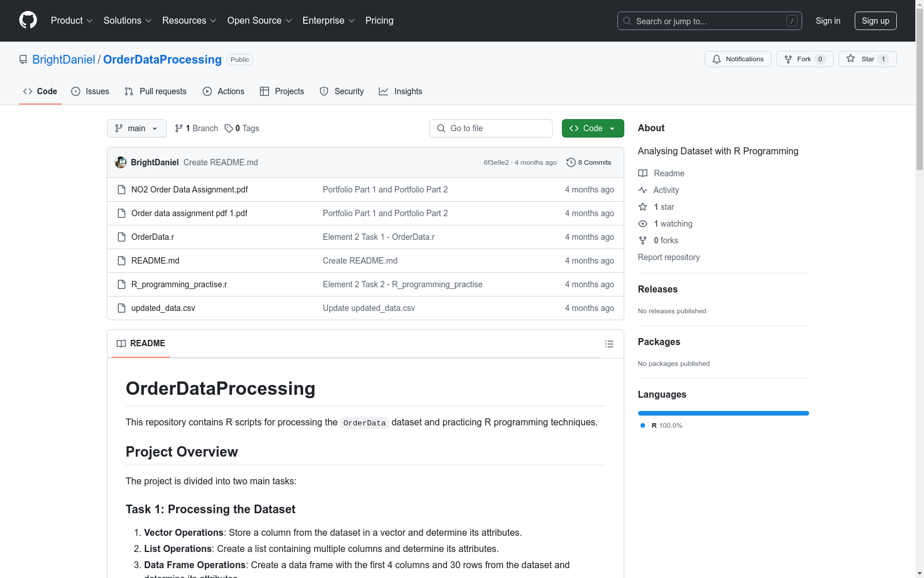This screenshot has width=924, height=578.
Task: Click file icon beside updated_data.csv
Action: click(121, 308)
